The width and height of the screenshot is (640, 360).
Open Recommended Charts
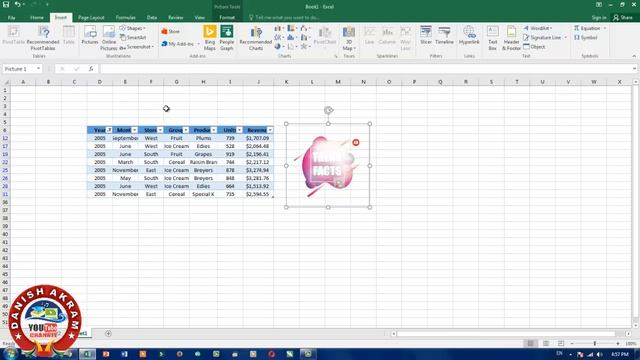click(x=256, y=38)
